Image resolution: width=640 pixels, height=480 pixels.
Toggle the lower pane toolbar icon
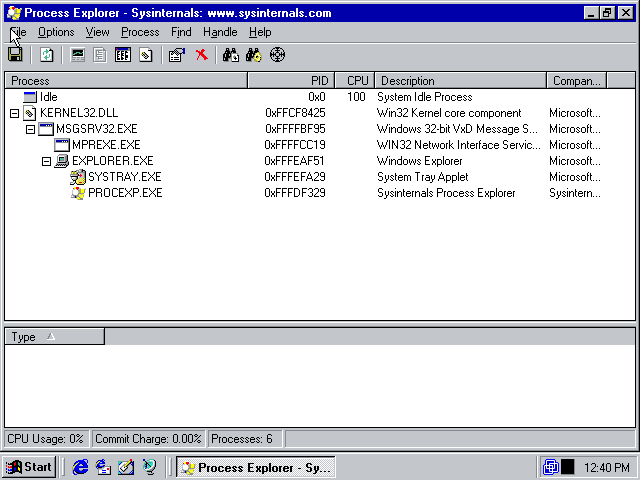coord(123,55)
